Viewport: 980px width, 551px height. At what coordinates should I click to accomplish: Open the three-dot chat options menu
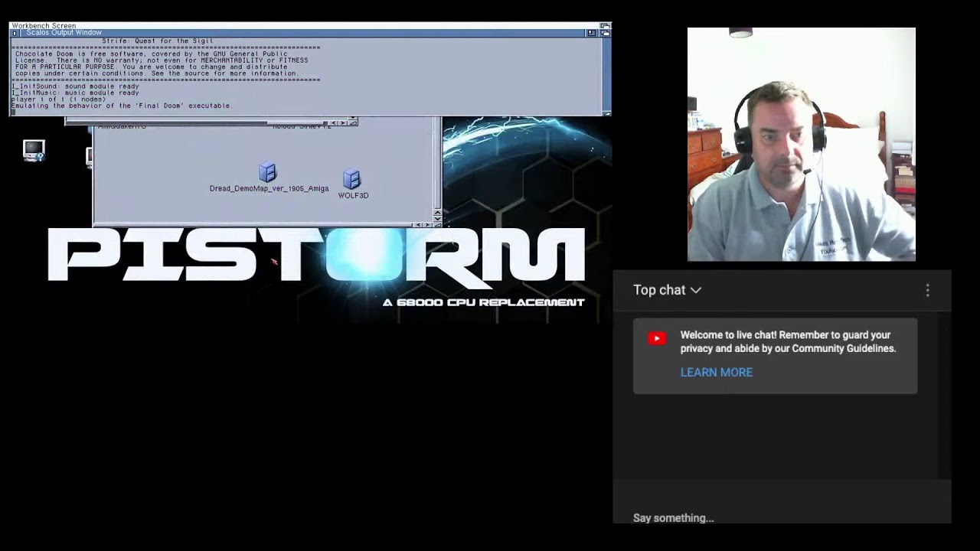click(927, 290)
